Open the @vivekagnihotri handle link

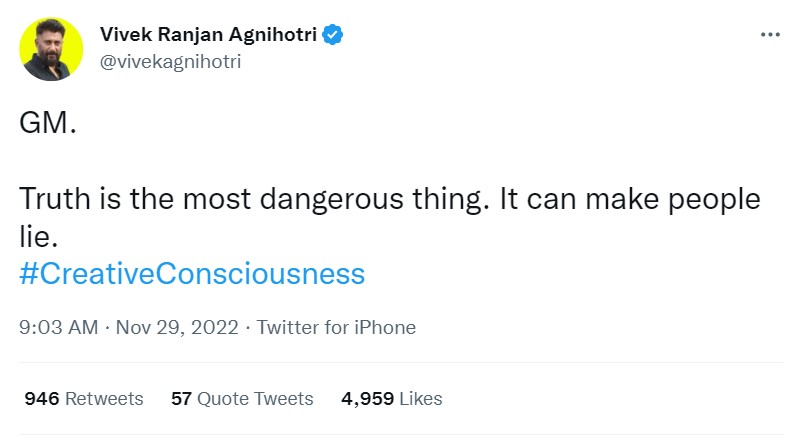coord(170,61)
